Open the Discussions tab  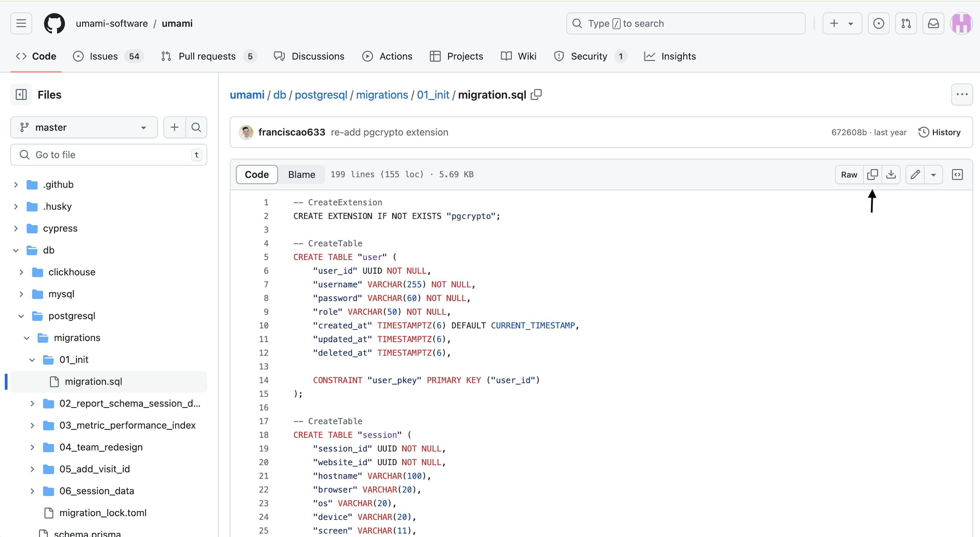click(309, 56)
